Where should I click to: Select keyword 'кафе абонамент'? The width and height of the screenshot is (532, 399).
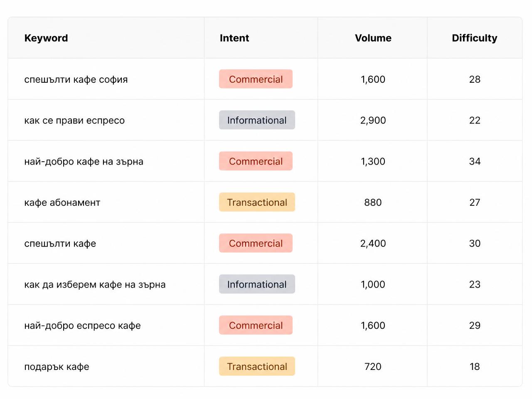[62, 202]
